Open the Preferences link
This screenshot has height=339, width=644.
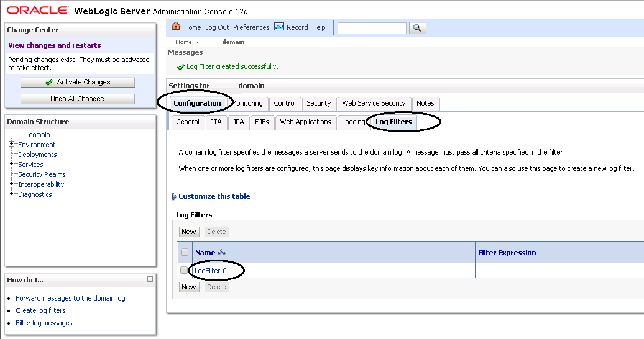click(251, 27)
